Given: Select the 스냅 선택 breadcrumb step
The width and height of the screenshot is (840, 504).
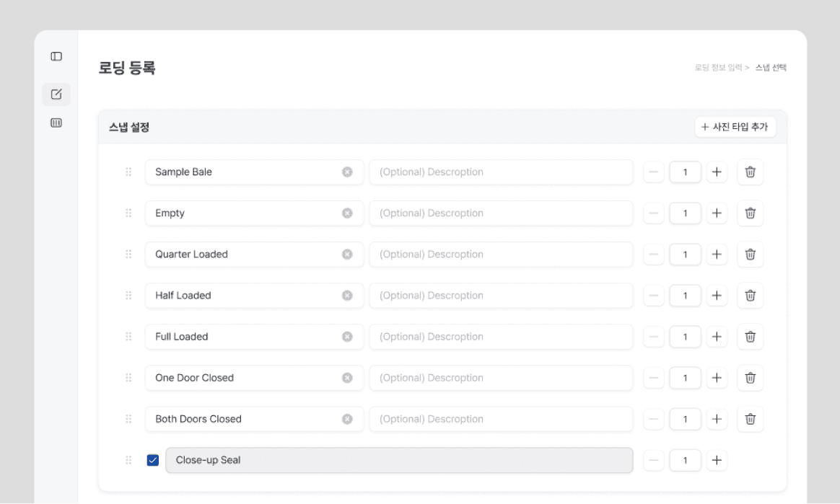Looking at the screenshot, I should 771,68.
